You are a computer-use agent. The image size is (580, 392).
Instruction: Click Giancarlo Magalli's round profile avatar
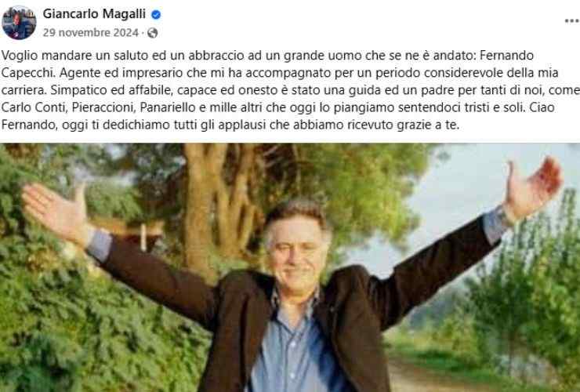coord(19,23)
